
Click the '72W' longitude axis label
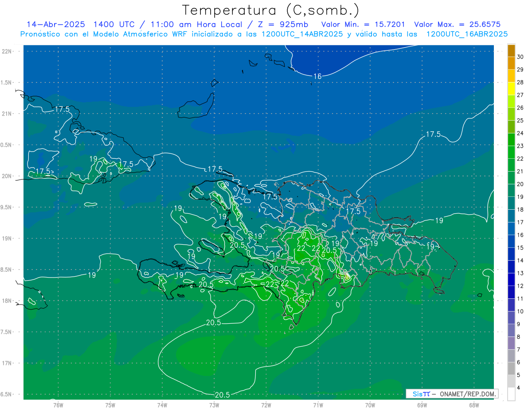click(266, 405)
